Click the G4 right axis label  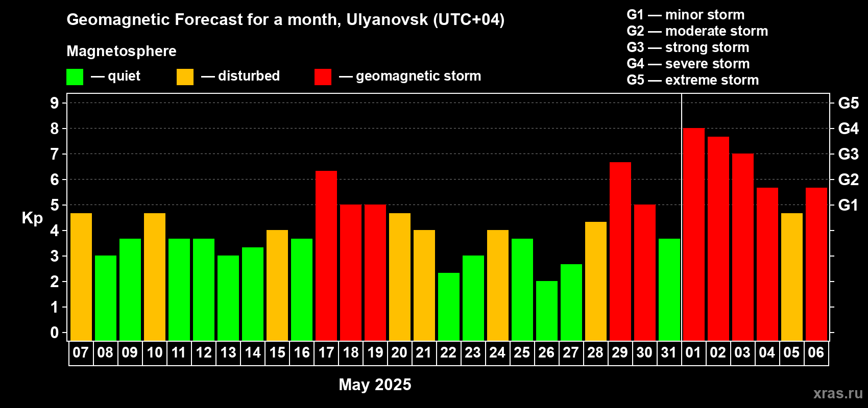tap(849, 129)
